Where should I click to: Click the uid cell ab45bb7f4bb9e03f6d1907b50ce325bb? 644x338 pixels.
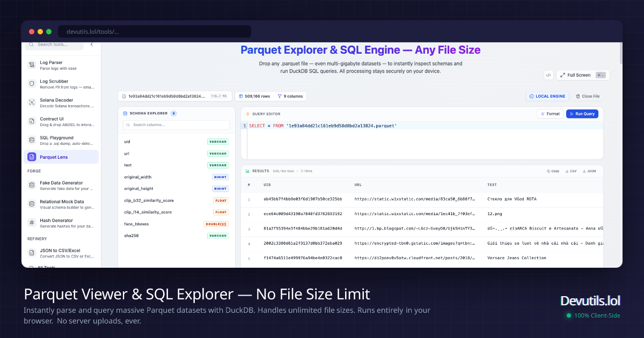pos(303,199)
